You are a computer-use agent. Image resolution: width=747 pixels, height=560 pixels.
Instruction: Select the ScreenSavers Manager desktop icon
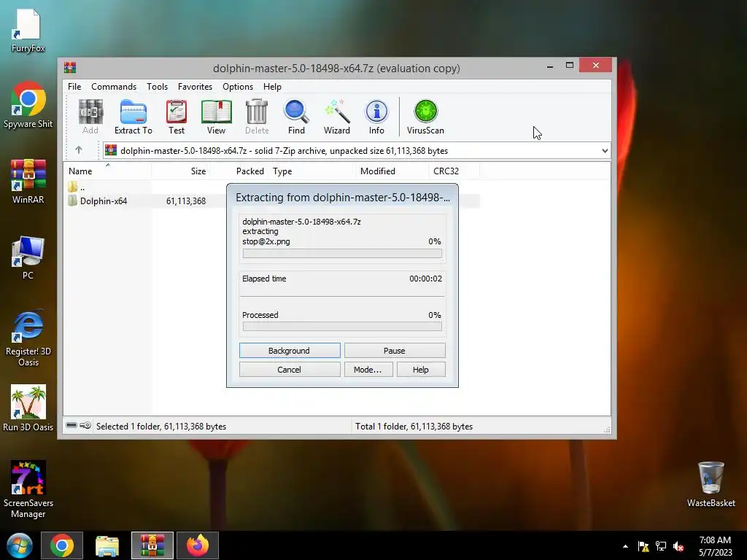28,489
